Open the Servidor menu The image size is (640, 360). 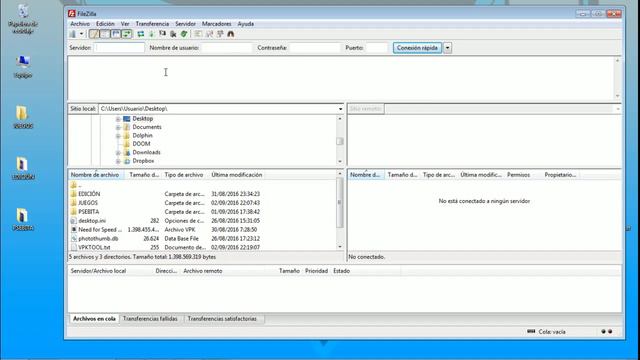pyautogui.click(x=185, y=24)
